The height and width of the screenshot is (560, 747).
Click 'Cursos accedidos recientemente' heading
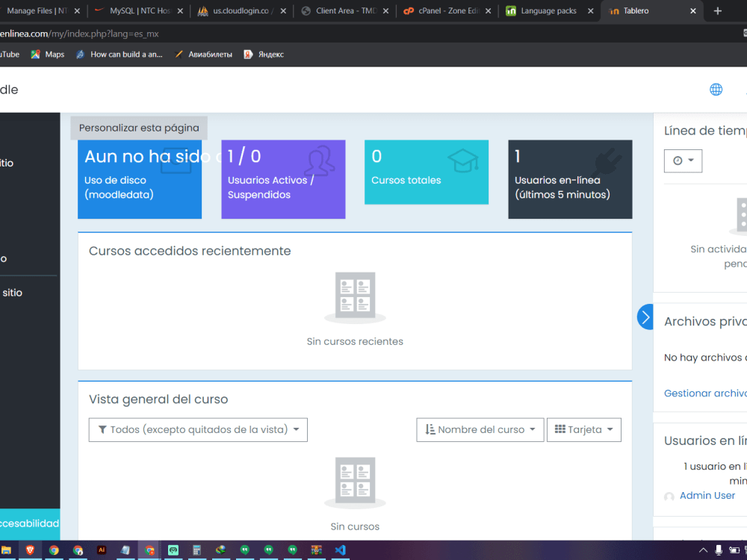190,251
